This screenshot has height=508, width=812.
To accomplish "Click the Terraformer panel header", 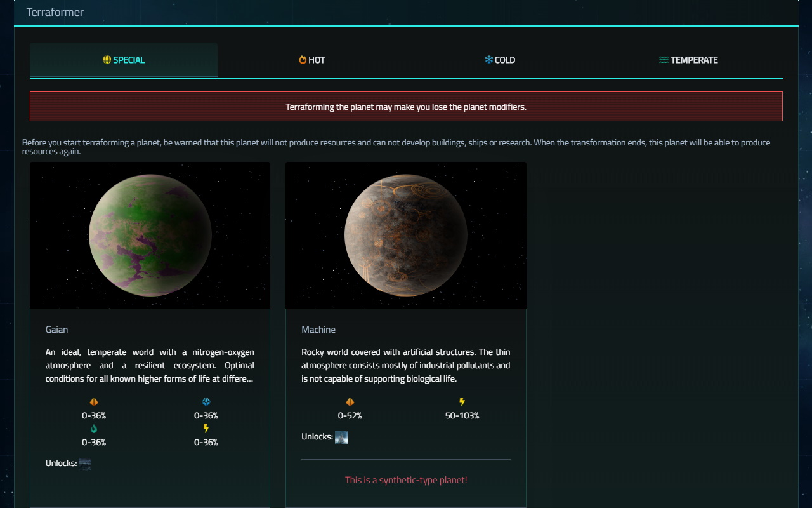I will click(x=55, y=12).
